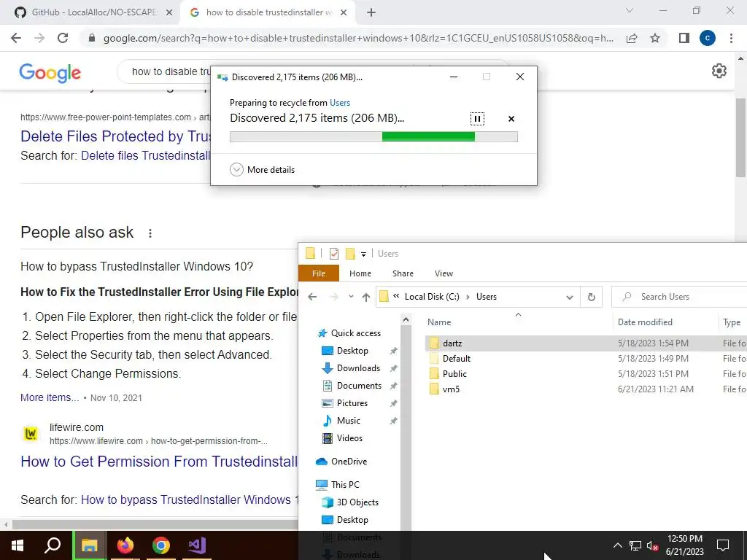Pause the recycle operation

(477, 119)
